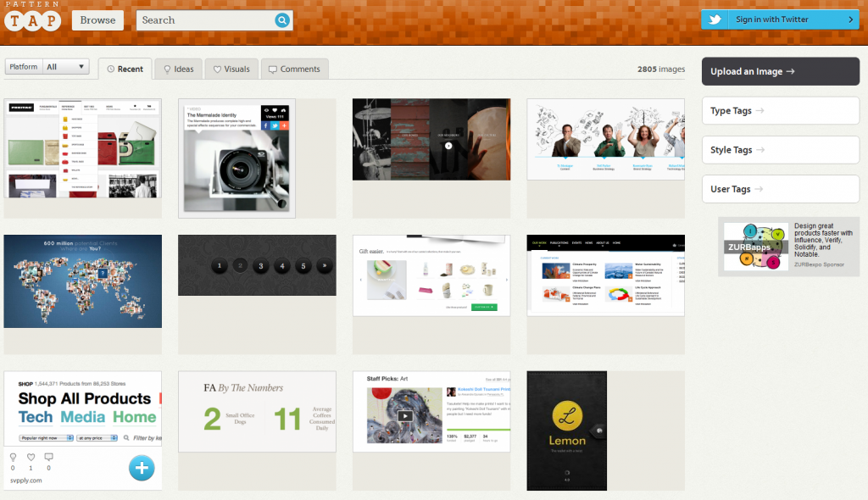Open the Gift easier thumbnail

click(431, 275)
